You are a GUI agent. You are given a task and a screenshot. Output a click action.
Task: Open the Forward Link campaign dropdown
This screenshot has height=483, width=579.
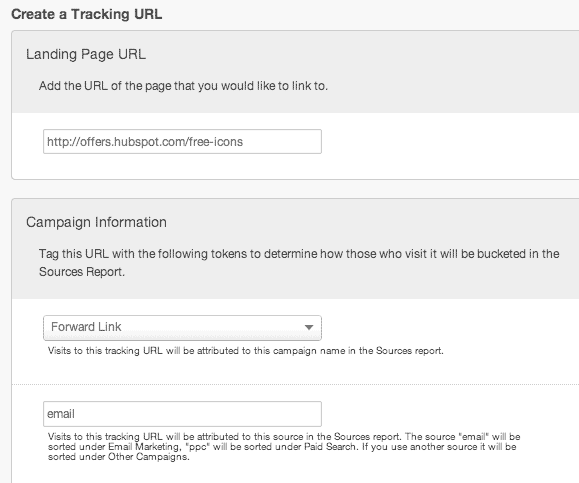click(x=182, y=328)
